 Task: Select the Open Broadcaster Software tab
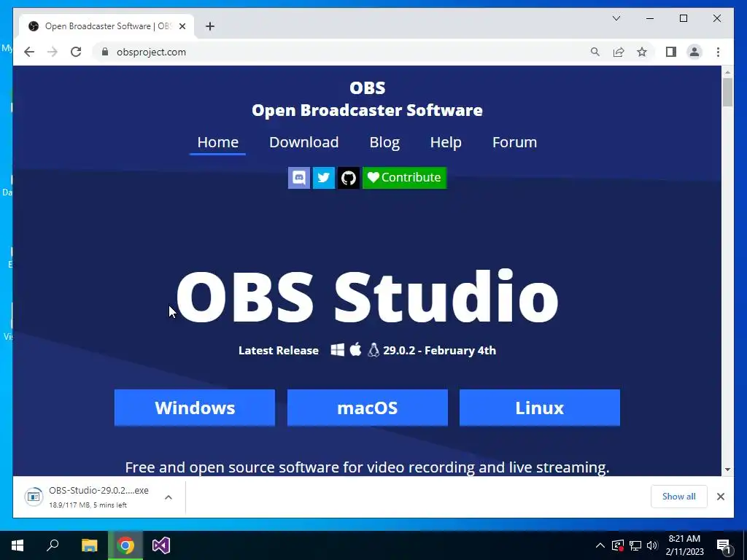coord(107,26)
